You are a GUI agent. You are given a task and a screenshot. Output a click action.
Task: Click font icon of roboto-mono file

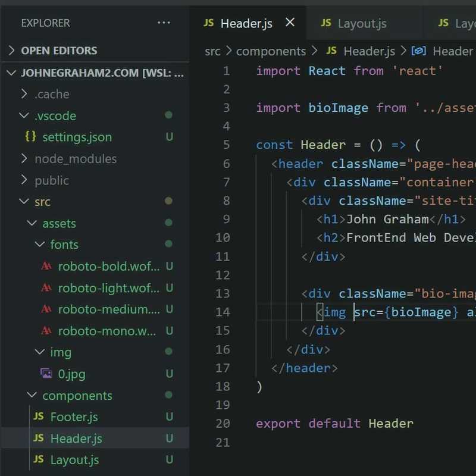click(x=46, y=331)
